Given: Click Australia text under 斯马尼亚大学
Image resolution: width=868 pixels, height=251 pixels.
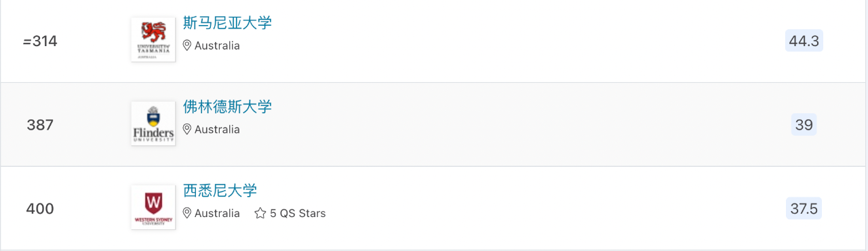Looking at the screenshot, I should (x=217, y=45).
